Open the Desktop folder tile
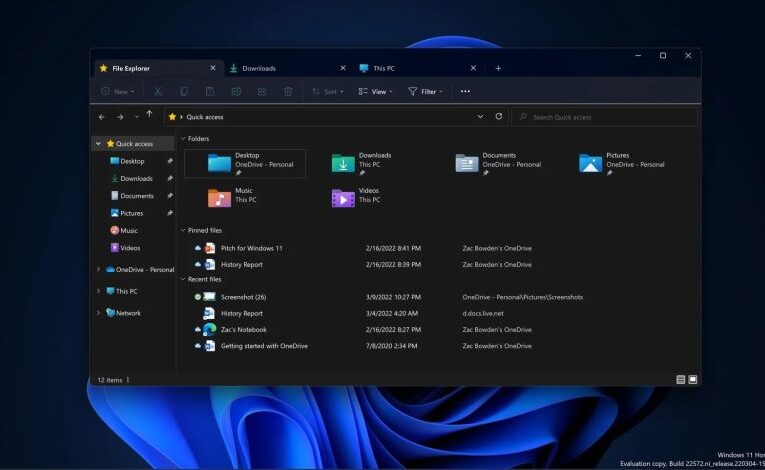This screenshot has height=470, width=765. 245,163
